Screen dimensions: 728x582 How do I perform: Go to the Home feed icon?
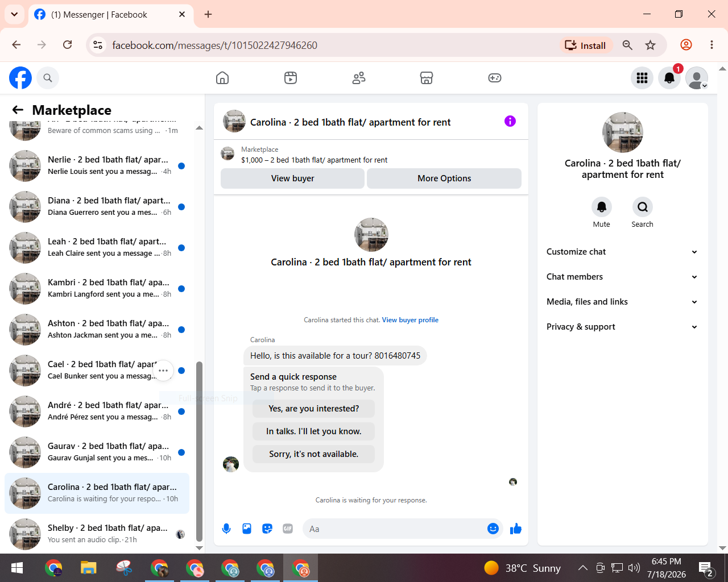click(222, 78)
